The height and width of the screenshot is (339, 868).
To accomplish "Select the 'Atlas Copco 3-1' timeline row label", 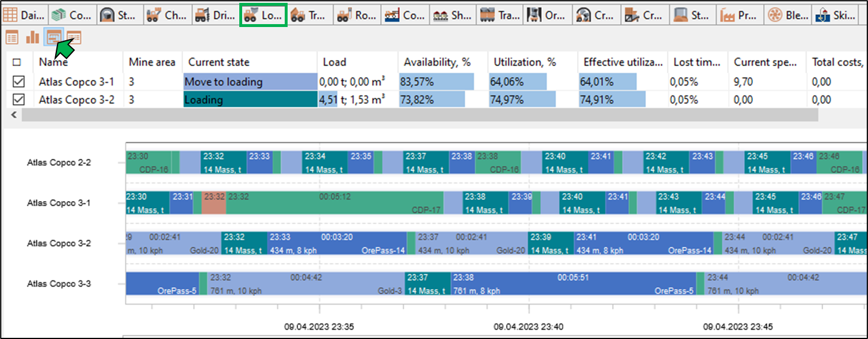I will point(59,203).
